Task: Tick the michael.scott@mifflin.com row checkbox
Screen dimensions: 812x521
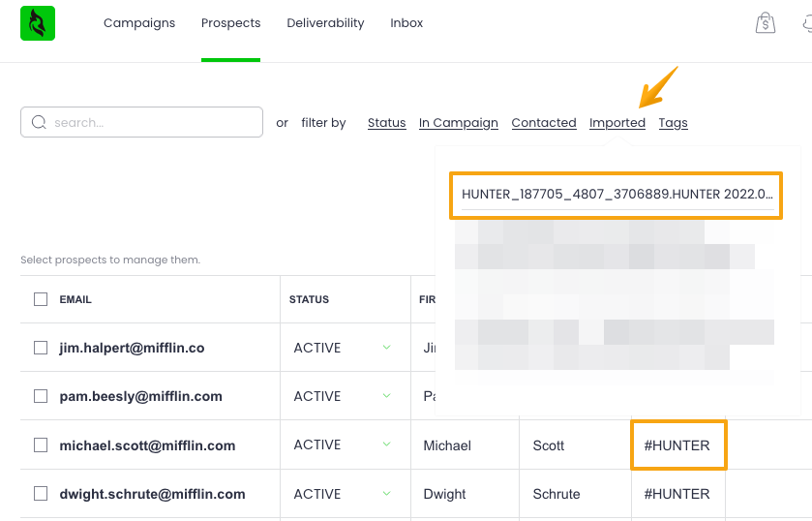Action: point(41,445)
